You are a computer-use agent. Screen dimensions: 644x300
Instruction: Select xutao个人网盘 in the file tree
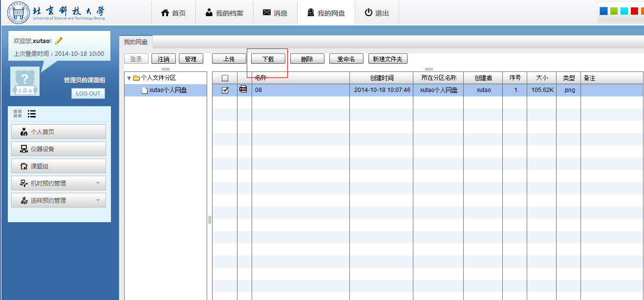point(168,90)
